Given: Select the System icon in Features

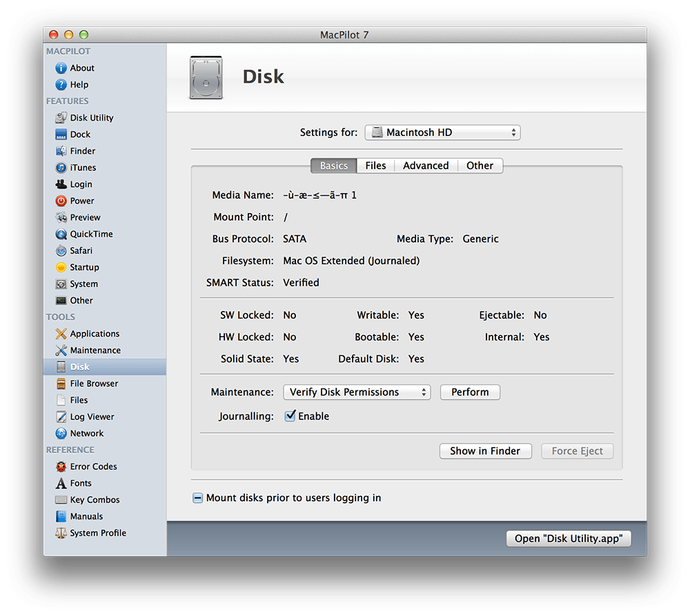Looking at the screenshot, I should [x=61, y=284].
